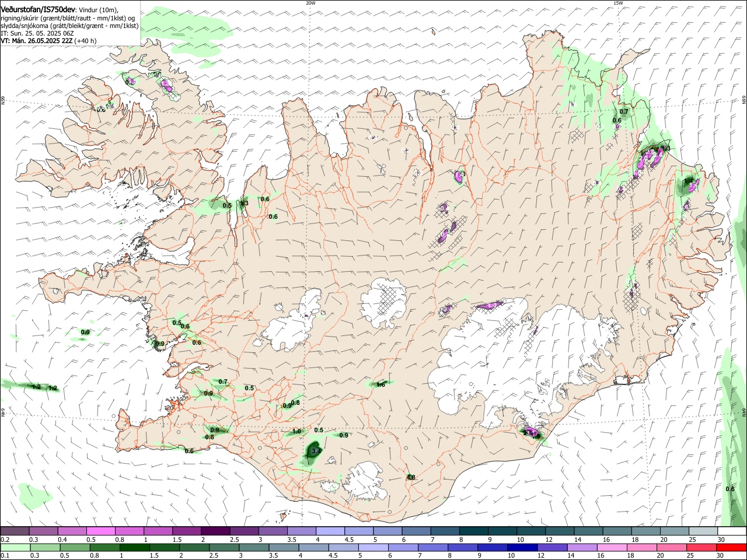Click the 15W longitude label
This screenshot has width=747, height=560.
tap(618, 3)
